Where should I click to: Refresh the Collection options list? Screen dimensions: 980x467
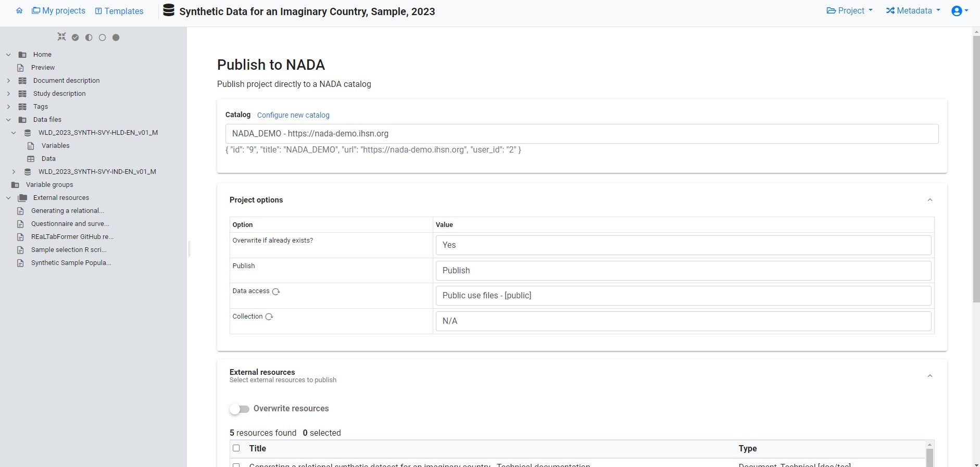pyautogui.click(x=269, y=317)
